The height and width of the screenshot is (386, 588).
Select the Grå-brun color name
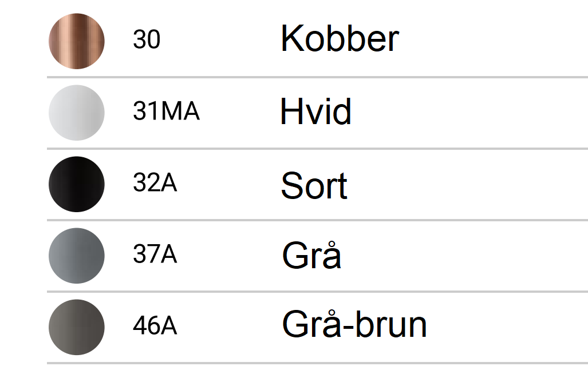[354, 325]
